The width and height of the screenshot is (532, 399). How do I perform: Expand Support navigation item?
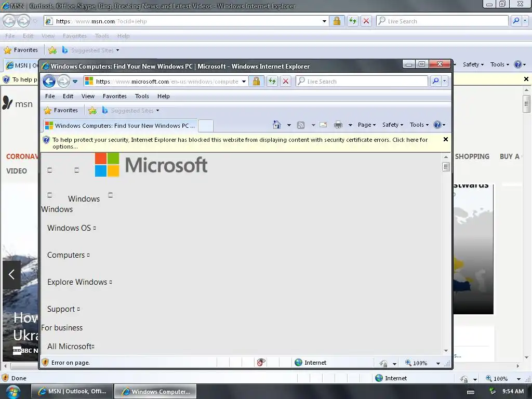click(x=63, y=309)
